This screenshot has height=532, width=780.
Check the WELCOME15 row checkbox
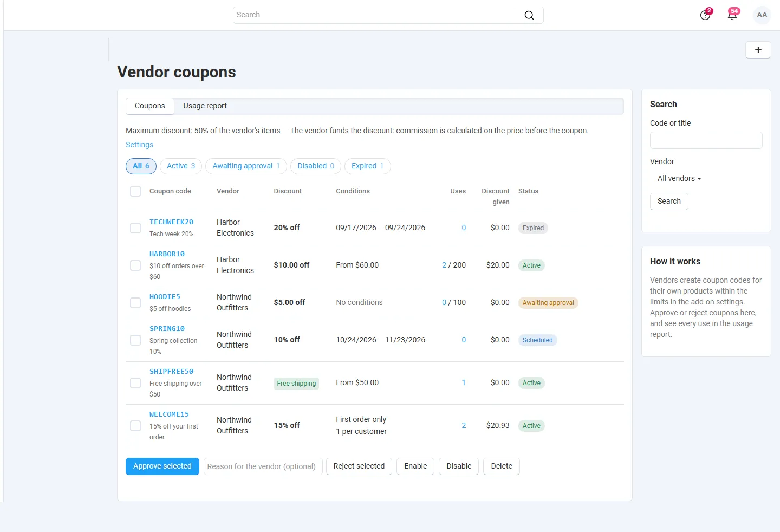point(135,426)
